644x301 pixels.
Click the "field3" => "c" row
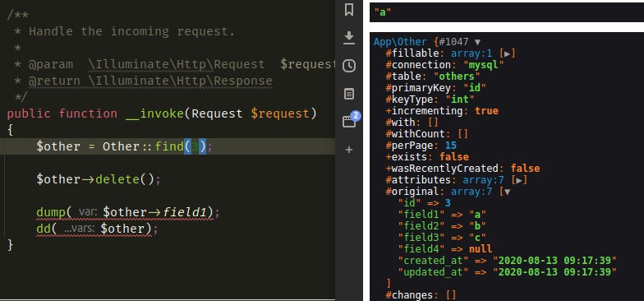coord(442,238)
